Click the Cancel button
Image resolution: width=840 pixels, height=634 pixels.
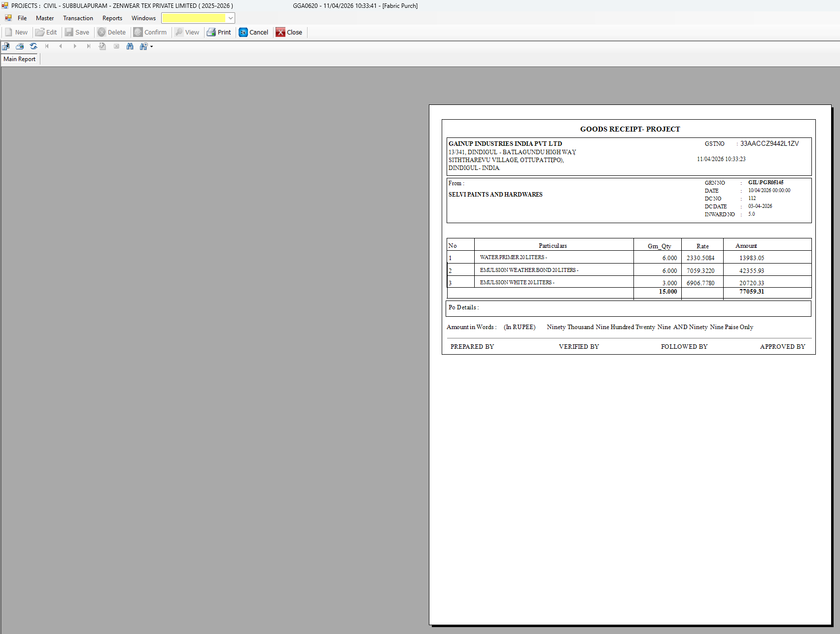pos(253,33)
